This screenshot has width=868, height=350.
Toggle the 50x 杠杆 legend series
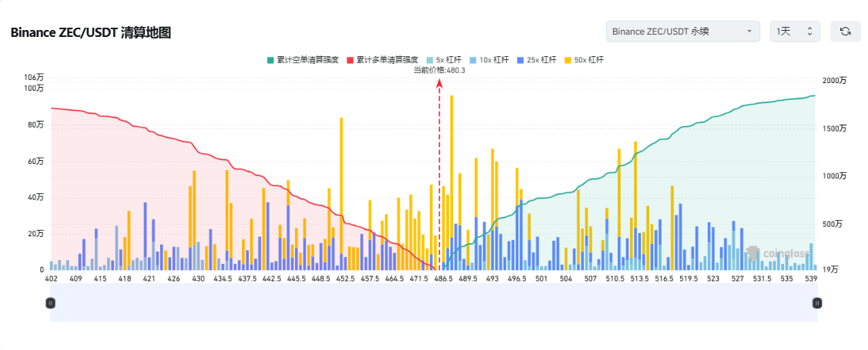pyautogui.click(x=584, y=59)
